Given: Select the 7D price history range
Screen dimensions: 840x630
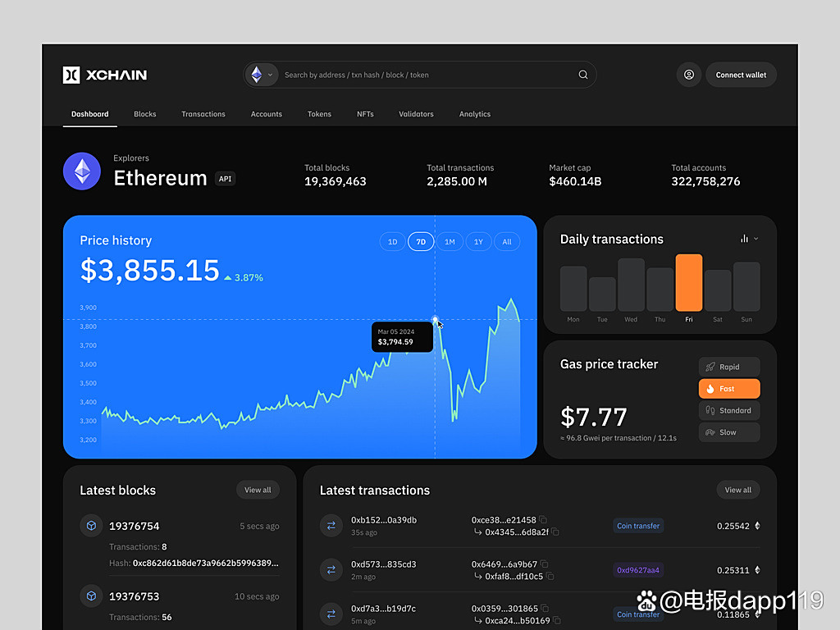Looking at the screenshot, I should 421,242.
